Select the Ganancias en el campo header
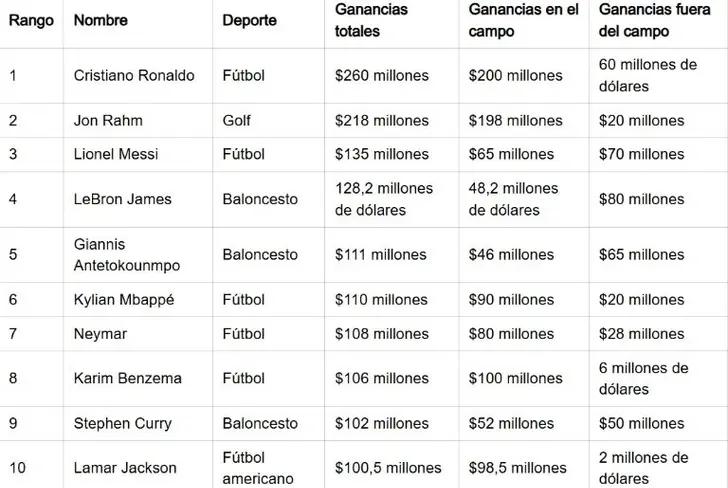This screenshot has height=488, width=728. (x=523, y=21)
